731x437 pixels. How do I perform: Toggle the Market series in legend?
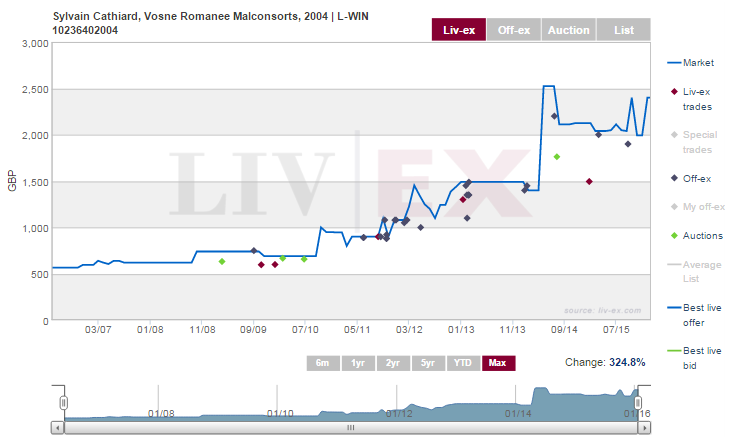click(691, 62)
